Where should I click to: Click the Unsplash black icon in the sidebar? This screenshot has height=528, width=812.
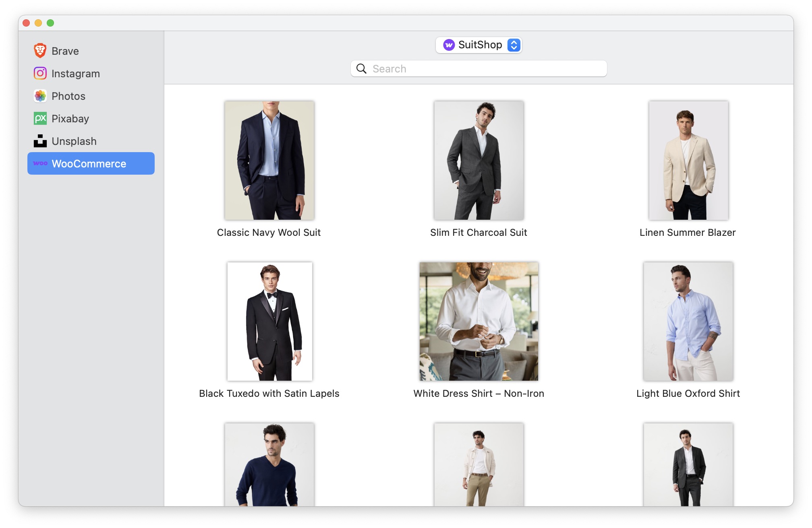(x=40, y=141)
